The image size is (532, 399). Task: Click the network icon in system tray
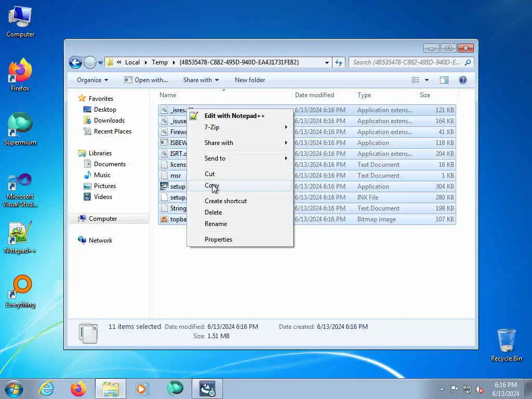click(x=467, y=389)
